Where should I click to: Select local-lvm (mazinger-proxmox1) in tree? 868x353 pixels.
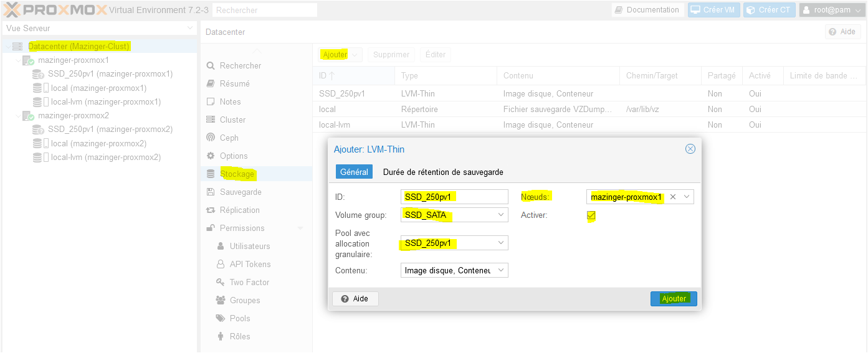[x=105, y=101]
